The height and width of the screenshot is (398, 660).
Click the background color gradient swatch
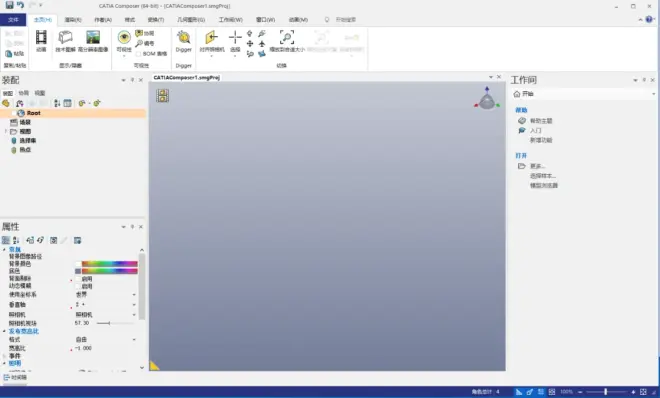click(x=109, y=264)
